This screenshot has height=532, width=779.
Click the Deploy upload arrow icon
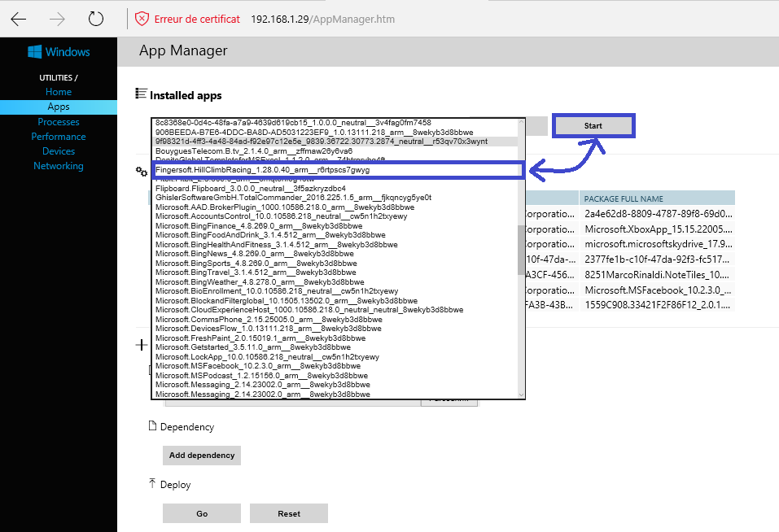152,483
